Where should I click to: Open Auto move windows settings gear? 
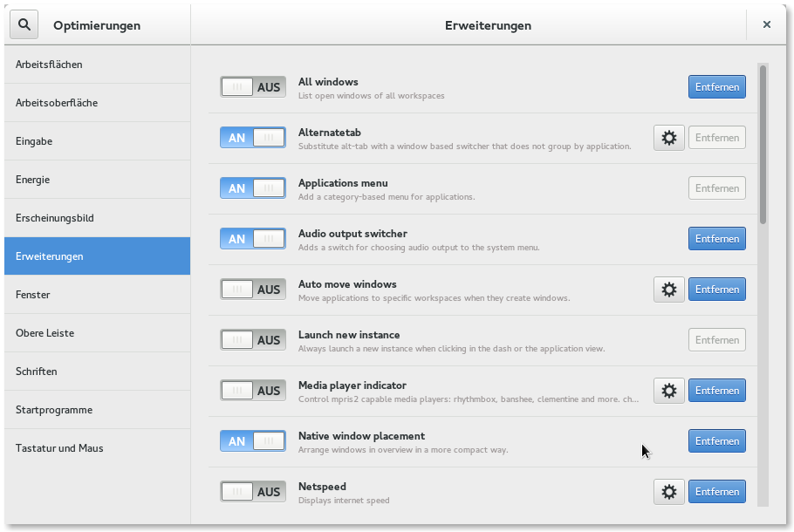[x=669, y=290]
